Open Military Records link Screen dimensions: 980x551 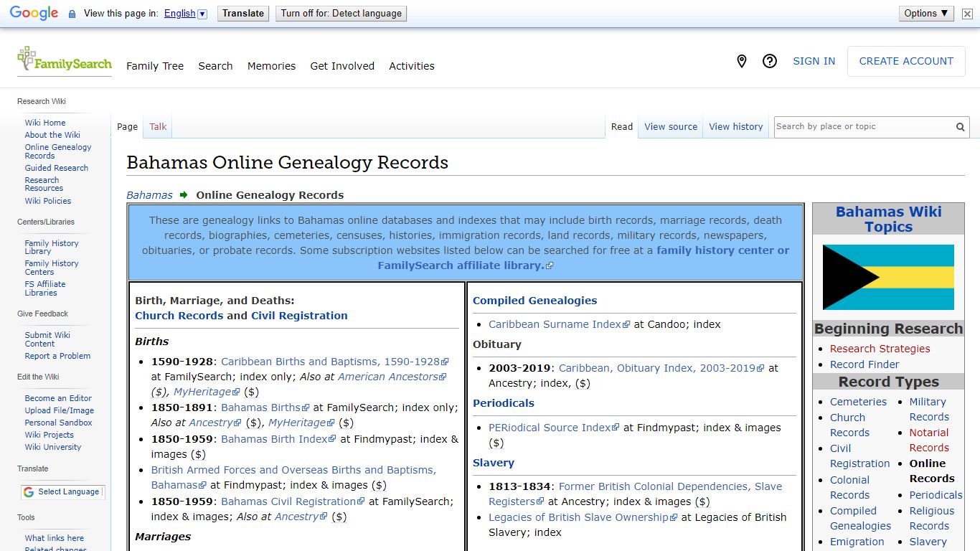pos(929,410)
